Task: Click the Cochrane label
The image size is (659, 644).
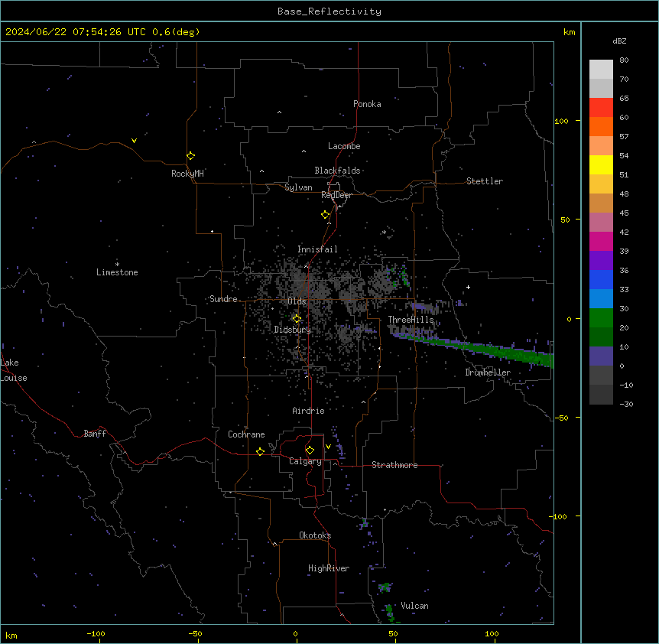Action: point(246,434)
